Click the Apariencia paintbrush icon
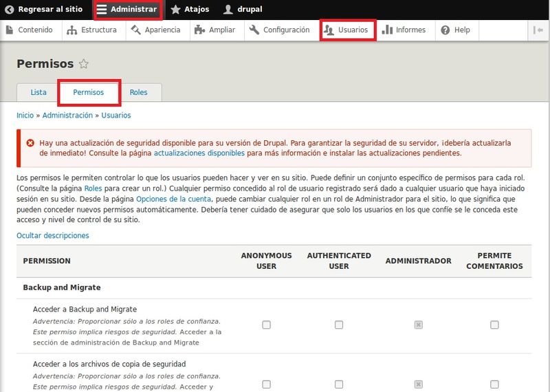Screen dimensions: 550x392 (135, 30)
